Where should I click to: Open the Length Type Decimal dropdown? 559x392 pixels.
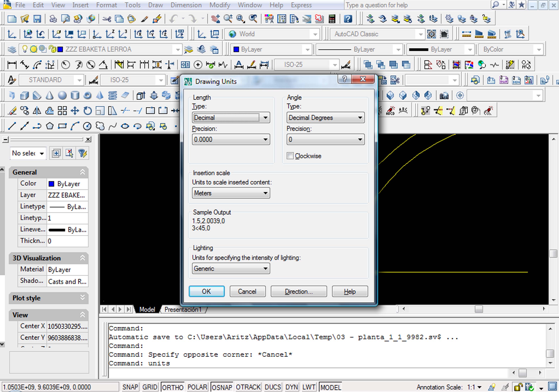pos(231,118)
